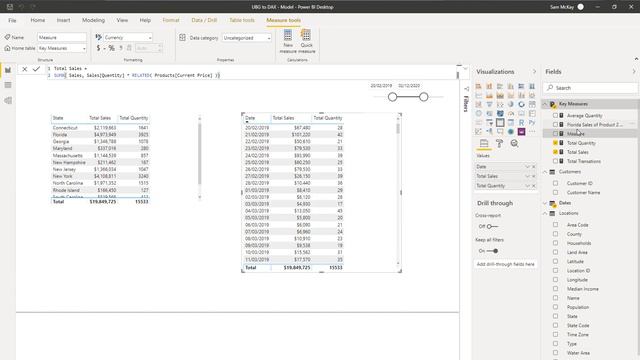Select the Power Apps visual icon
Image resolution: width=640 pixels, height=360 pixels.
(521, 131)
